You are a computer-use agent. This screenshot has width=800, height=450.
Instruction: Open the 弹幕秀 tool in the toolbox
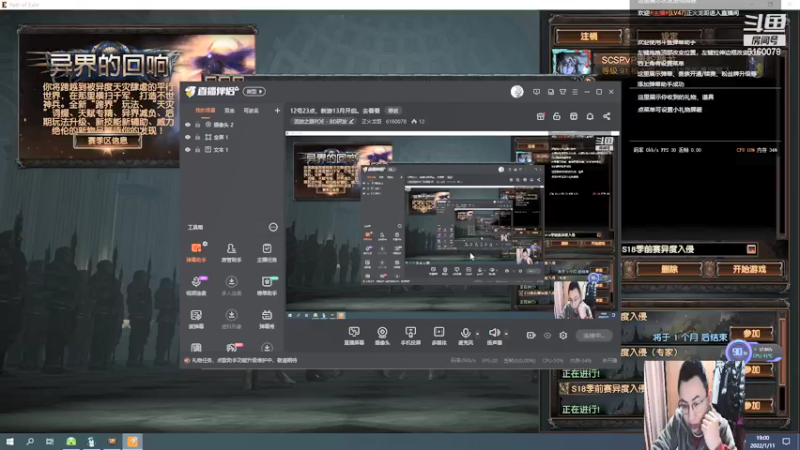267,319
